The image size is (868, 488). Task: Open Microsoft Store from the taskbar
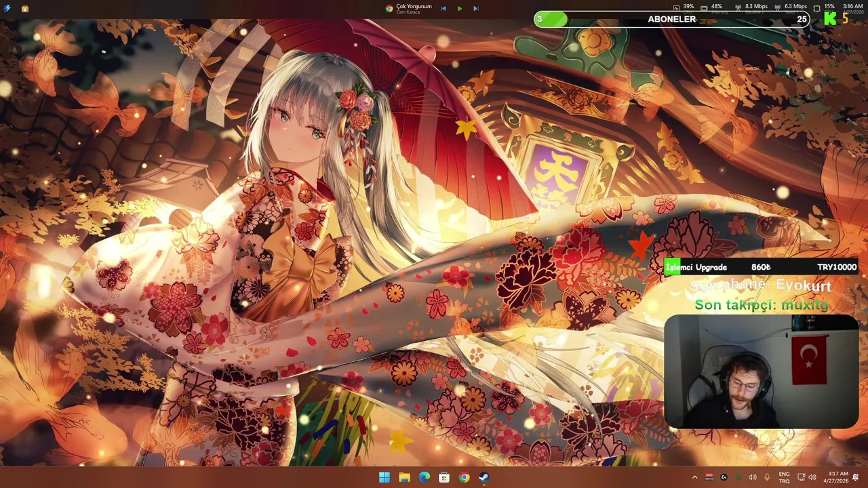tap(444, 477)
